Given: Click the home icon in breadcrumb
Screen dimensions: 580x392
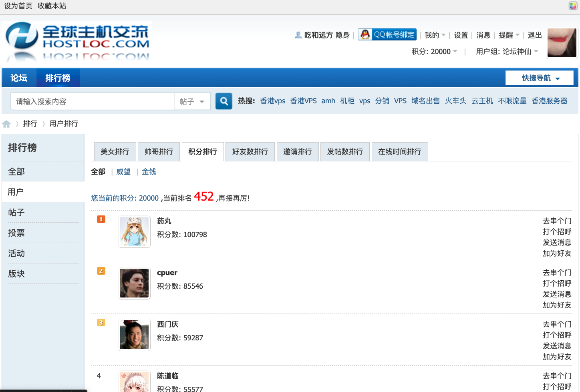Looking at the screenshot, I should click(x=6, y=124).
